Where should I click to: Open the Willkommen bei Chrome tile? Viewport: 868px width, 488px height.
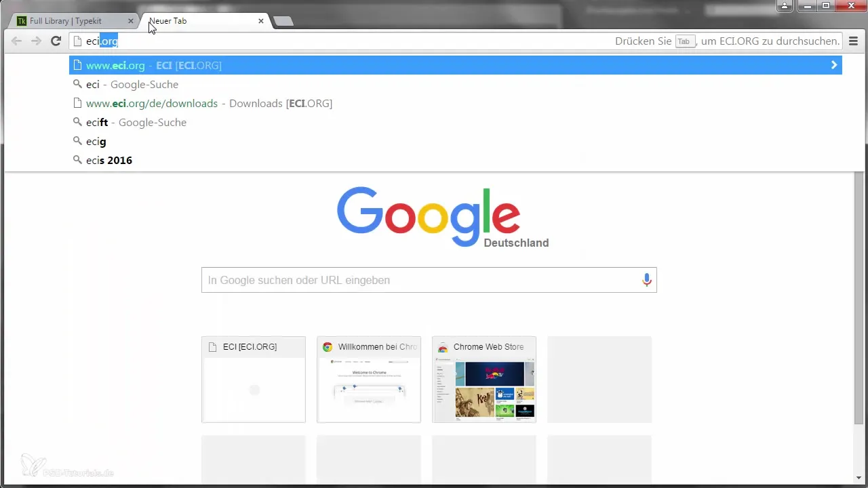[x=369, y=380]
